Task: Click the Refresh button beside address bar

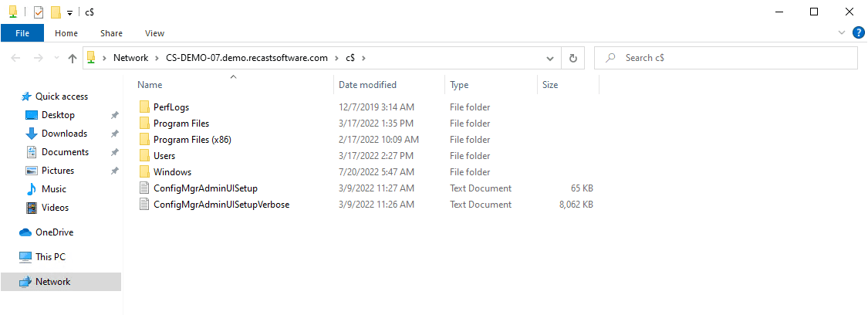Action: (573, 58)
